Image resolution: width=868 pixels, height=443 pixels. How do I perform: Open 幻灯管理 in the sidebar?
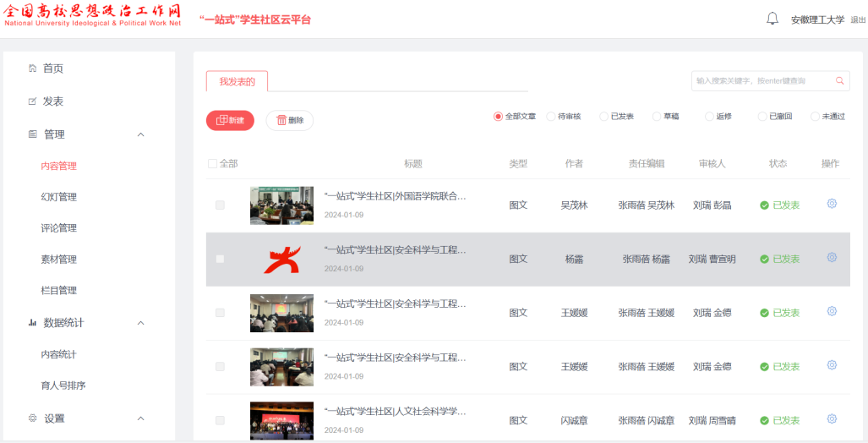(x=59, y=197)
